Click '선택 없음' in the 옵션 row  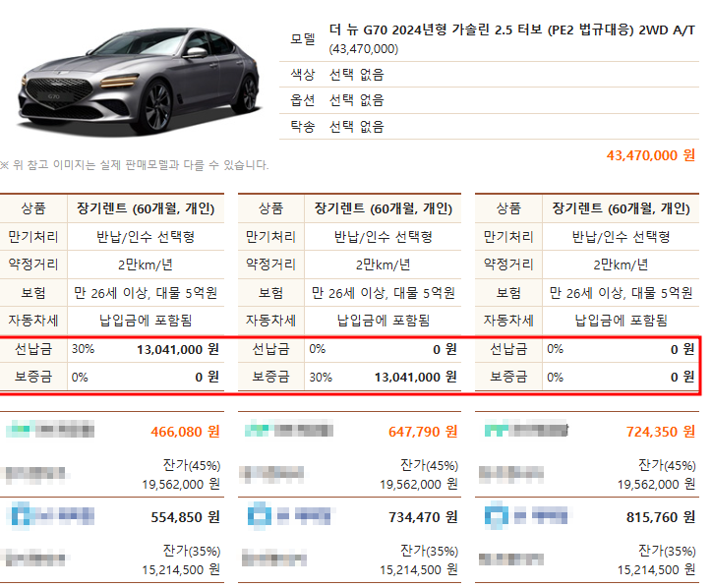coord(357,100)
